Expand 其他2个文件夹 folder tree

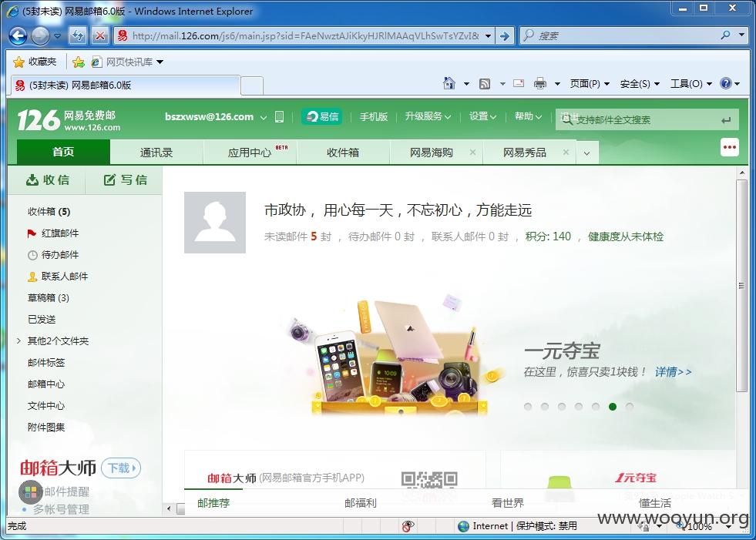[18, 341]
